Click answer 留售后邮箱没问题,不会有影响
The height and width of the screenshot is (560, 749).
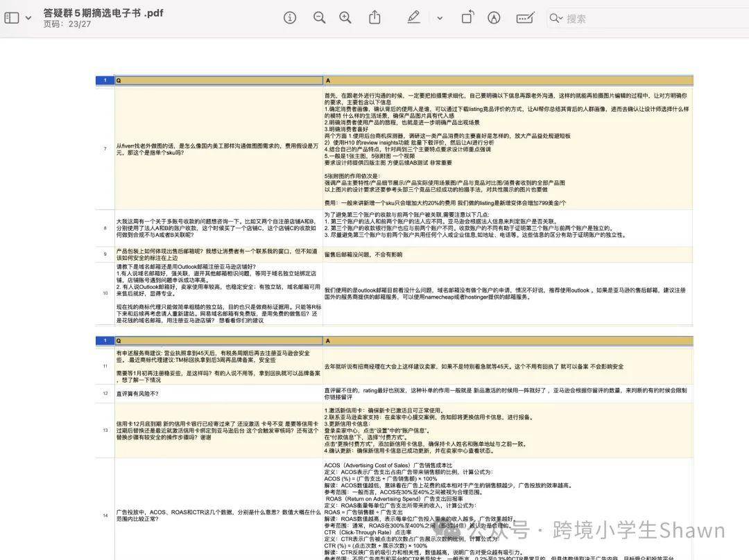tap(363, 254)
